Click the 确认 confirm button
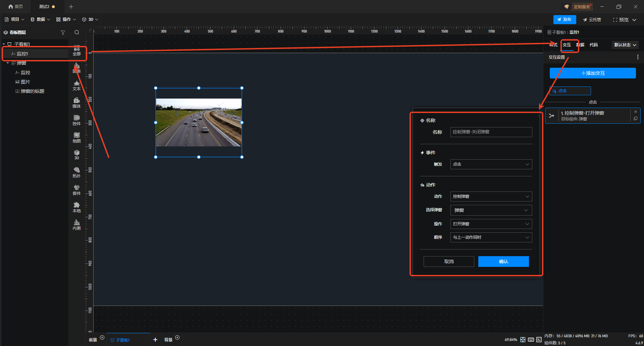 503,262
